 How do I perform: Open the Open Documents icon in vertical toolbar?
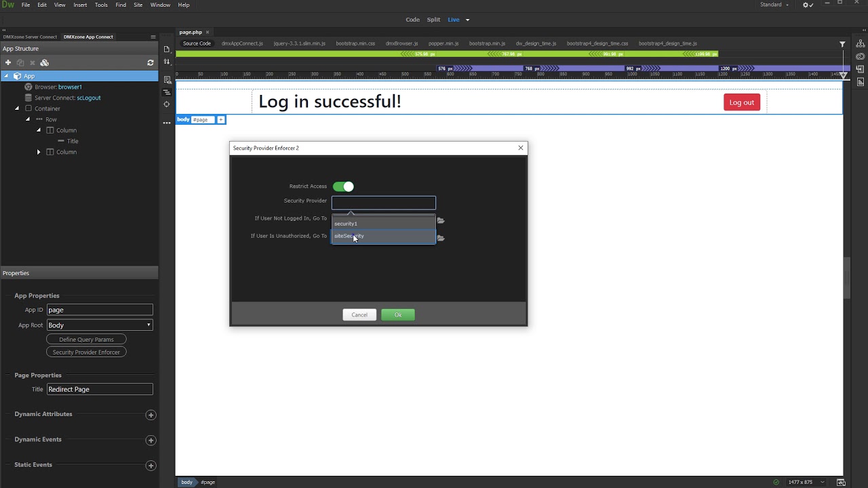point(167,49)
